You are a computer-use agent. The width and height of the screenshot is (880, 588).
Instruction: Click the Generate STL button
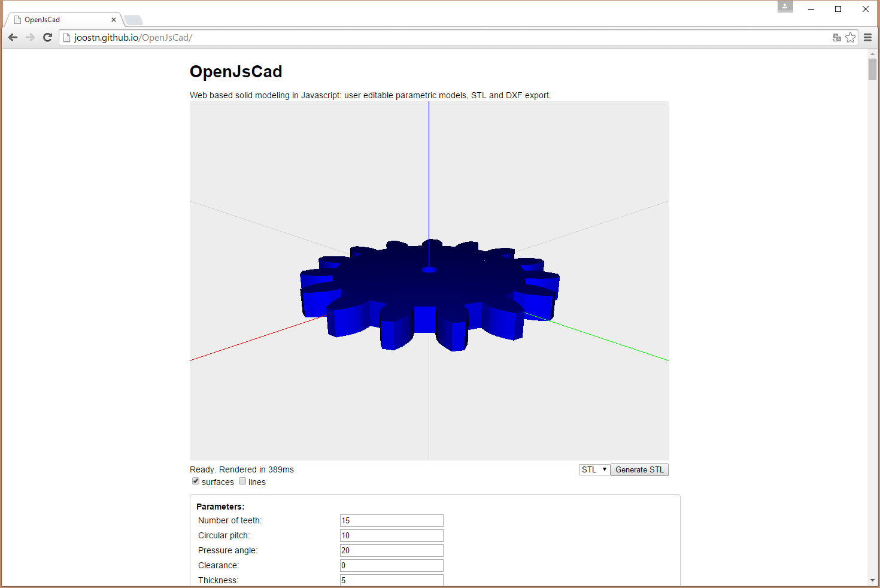coord(639,469)
